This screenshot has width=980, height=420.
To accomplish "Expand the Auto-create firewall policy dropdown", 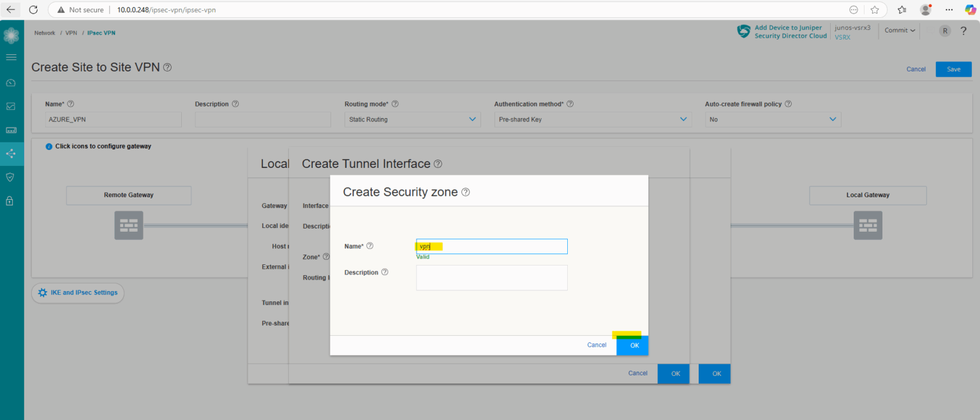I will pyautogui.click(x=772, y=119).
